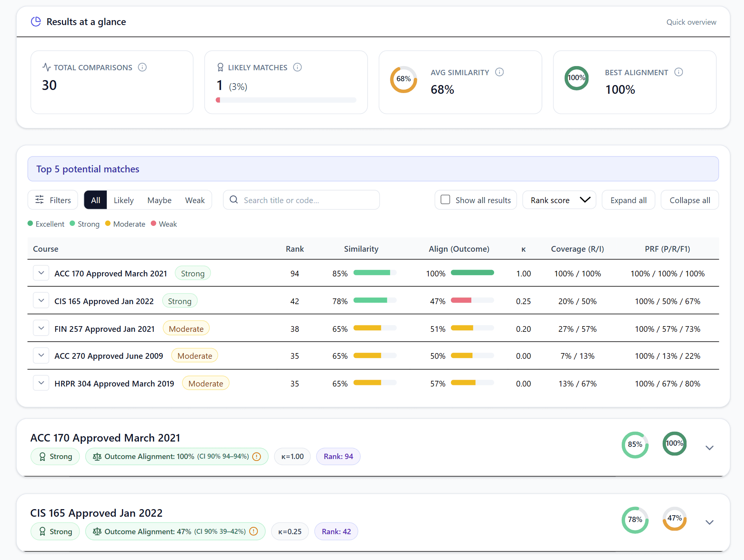The height and width of the screenshot is (560, 744).
Task: Click the scales icon on CIS 165's alignment badge
Action: [x=97, y=532]
